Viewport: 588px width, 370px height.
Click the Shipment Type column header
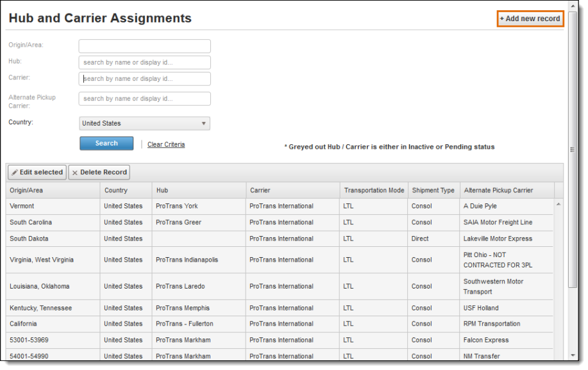pyautogui.click(x=433, y=190)
